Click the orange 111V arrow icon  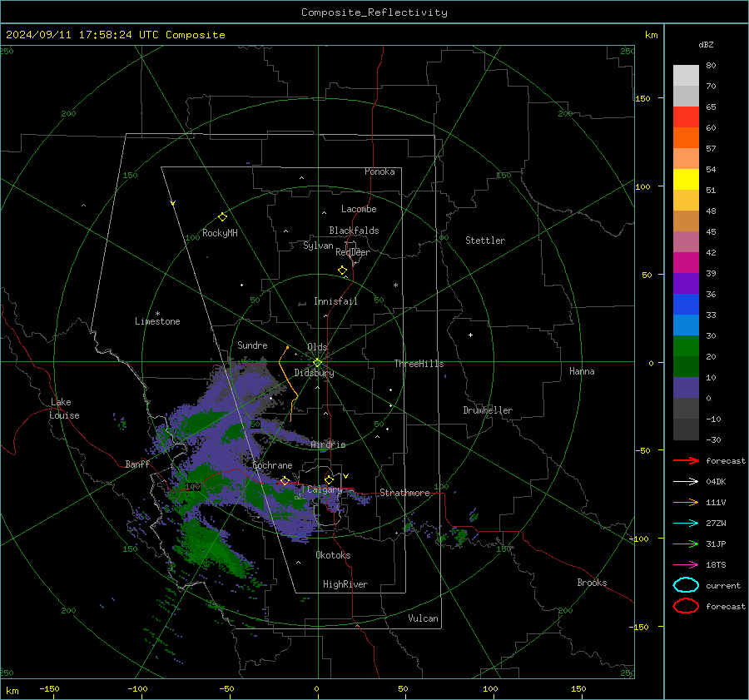click(x=686, y=502)
